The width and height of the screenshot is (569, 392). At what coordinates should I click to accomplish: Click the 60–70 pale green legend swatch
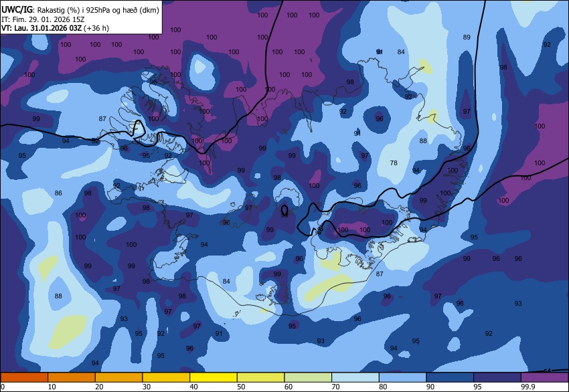coord(308,377)
